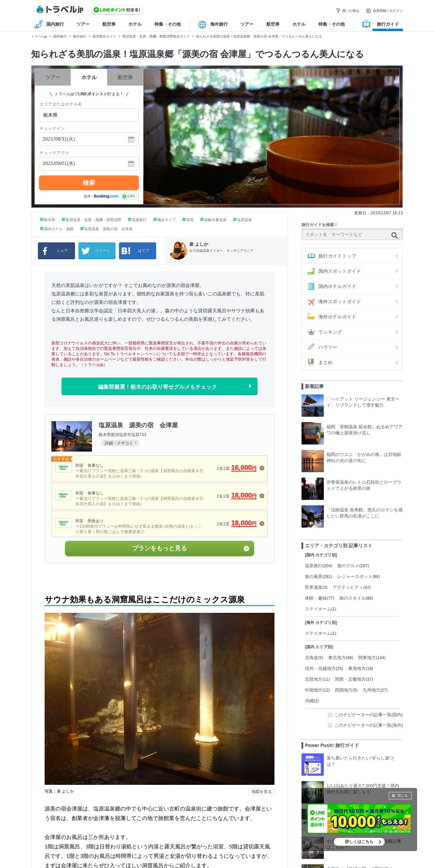Expand the 国内旅行 特集・その他 menu
This screenshot has height=868, width=434.
tap(167, 25)
